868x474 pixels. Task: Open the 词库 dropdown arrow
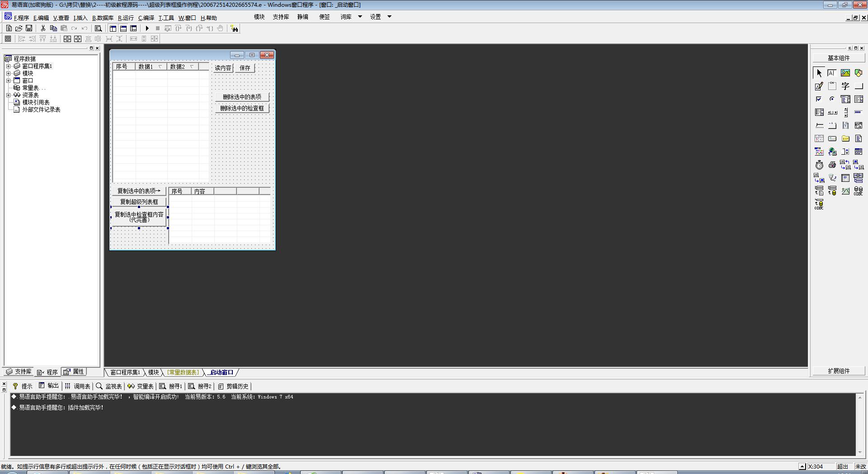click(360, 17)
